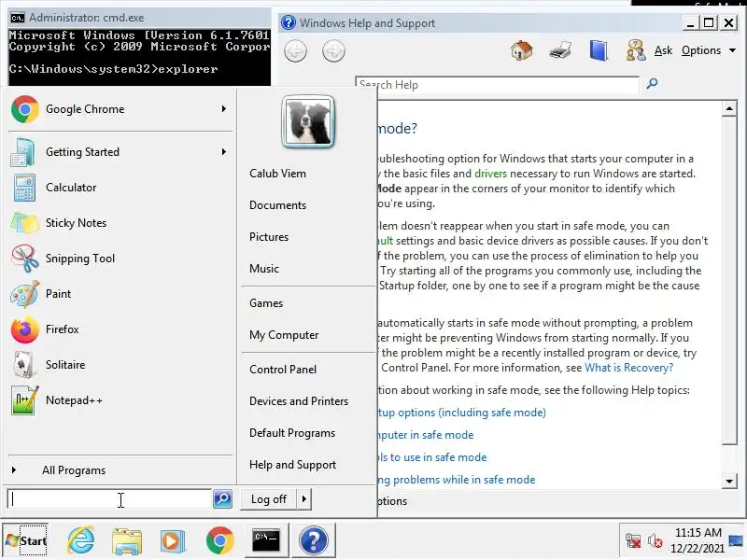Open the 'What is Recovery?' link
Image resolution: width=747 pixels, height=560 pixels.
pos(628,368)
